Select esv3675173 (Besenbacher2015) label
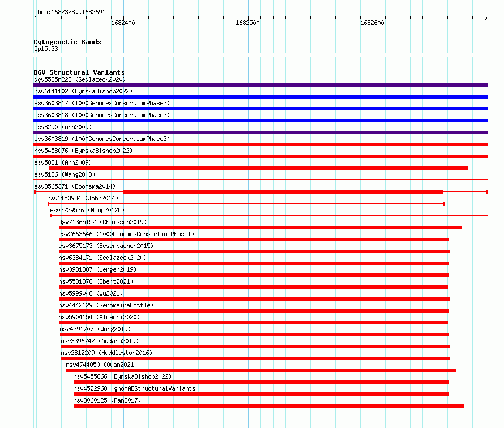Image resolution: width=504 pixels, height=428 pixels. (x=106, y=246)
